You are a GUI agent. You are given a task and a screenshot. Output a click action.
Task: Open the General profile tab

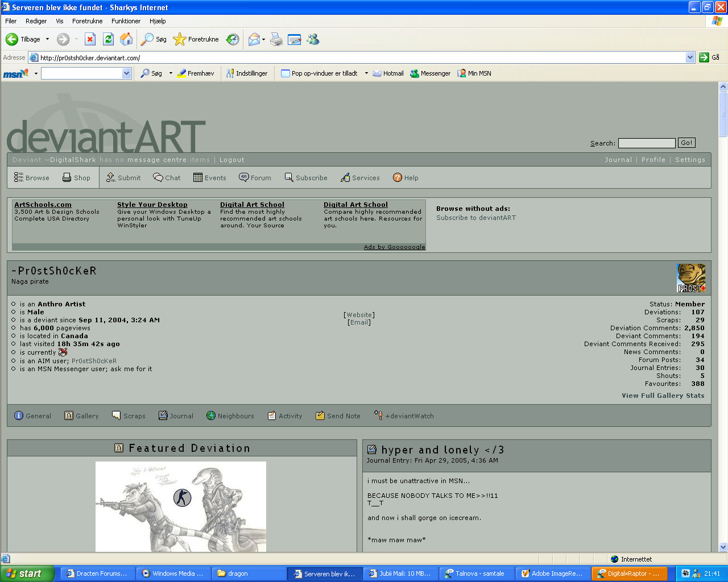coord(32,416)
